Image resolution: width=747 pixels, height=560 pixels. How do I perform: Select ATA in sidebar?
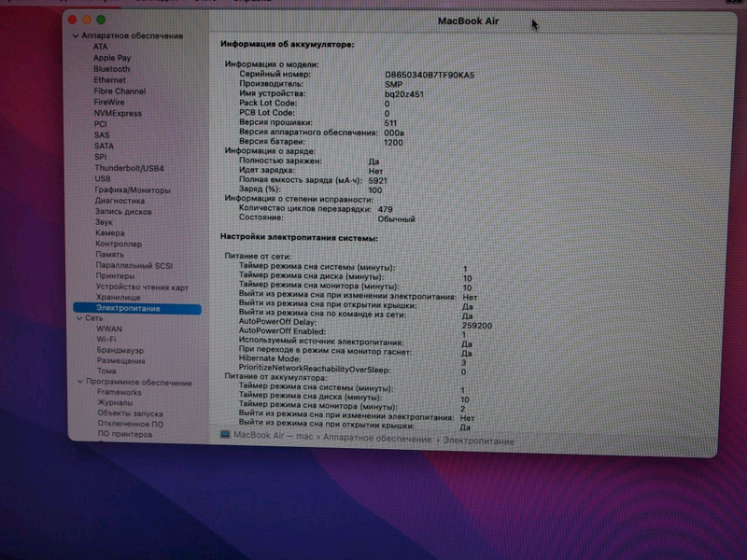click(x=100, y=47)
